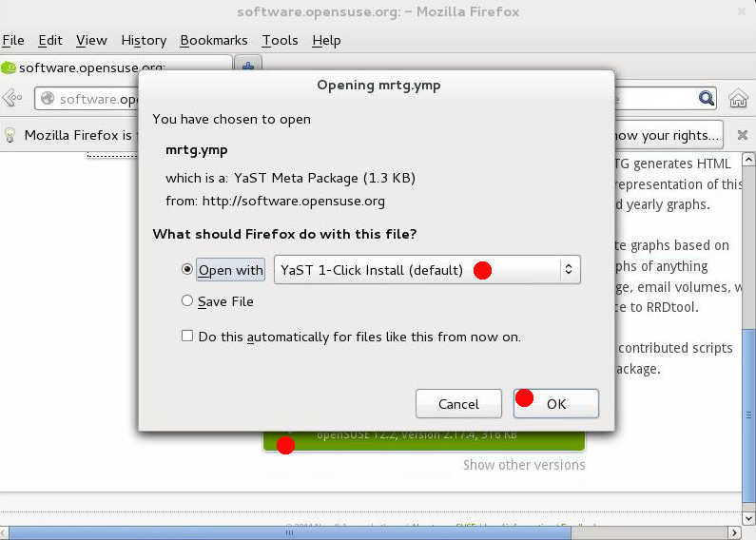Click the browser back arrow icon
This screenshot has height=540, width=756.
pos(12,98)
